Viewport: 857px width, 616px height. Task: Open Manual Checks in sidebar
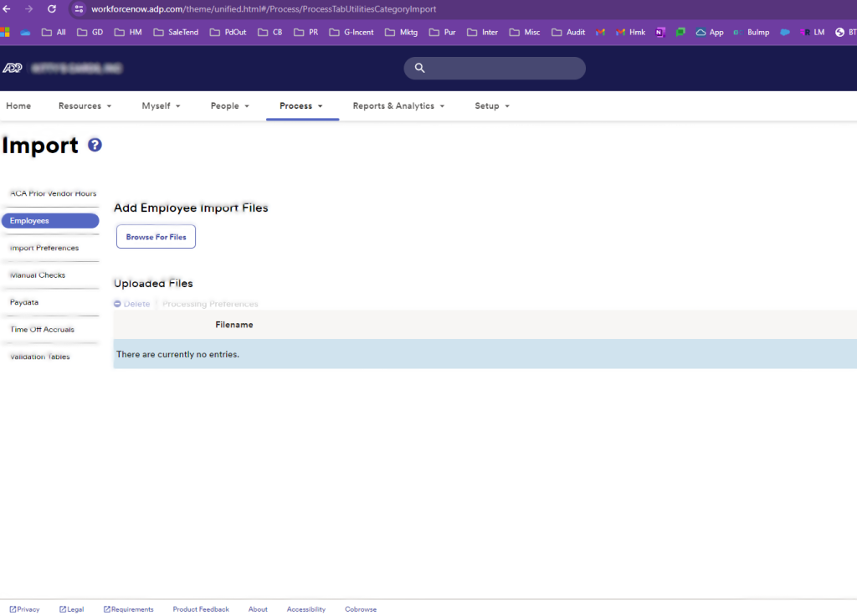pos(37,275)
